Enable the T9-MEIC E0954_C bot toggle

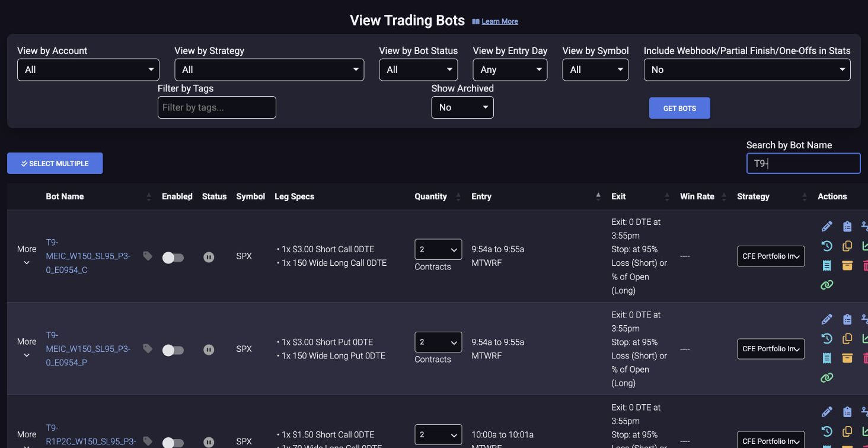click(173, 258)
